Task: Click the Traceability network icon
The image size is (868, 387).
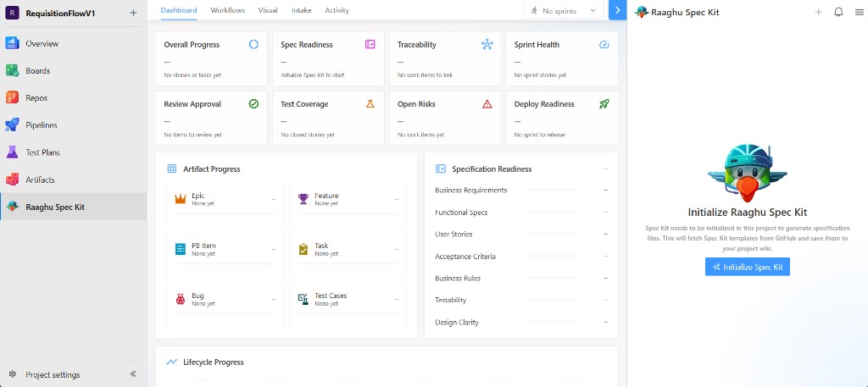Action: coord(487,45)
